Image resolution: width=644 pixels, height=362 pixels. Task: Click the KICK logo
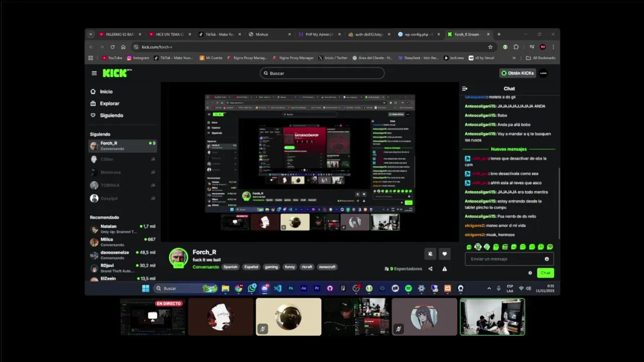117,73
